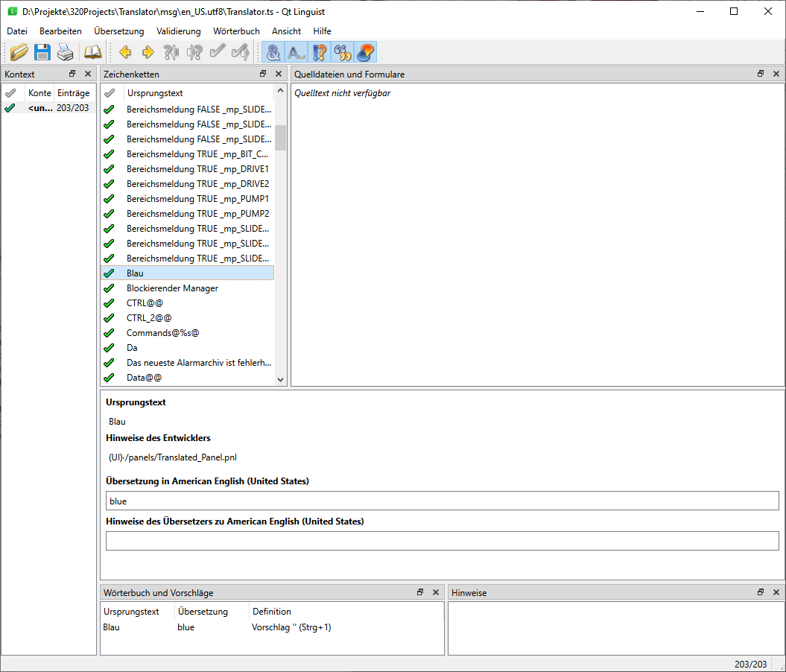Click the scroll-down arrow of the Zeichenketten list
The image size is (786, 672).
point(281,379)
